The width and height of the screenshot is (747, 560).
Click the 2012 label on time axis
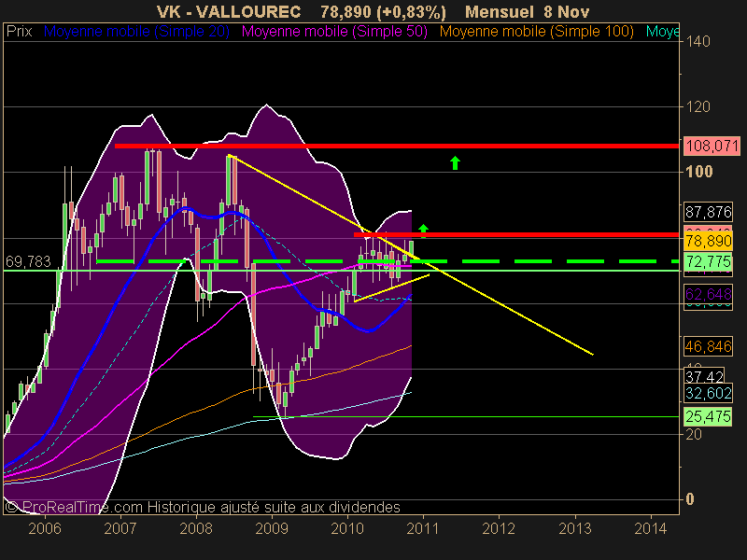(x=499, y=528)
